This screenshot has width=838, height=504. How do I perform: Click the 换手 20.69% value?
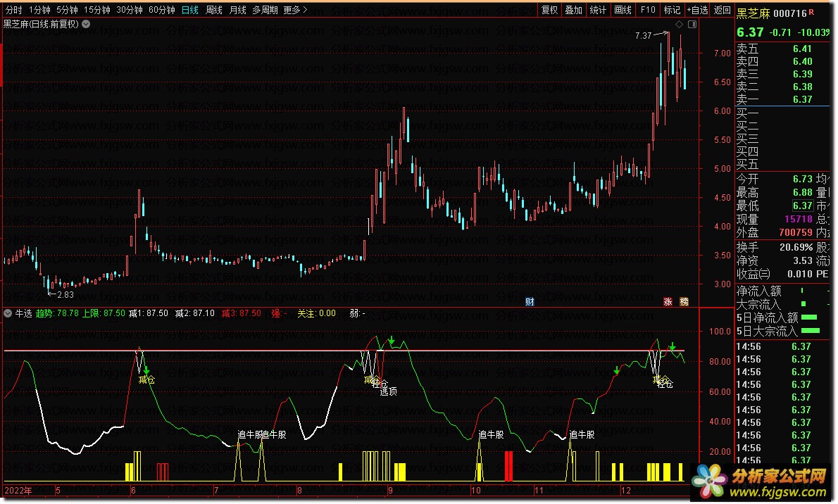pos(796,248)
